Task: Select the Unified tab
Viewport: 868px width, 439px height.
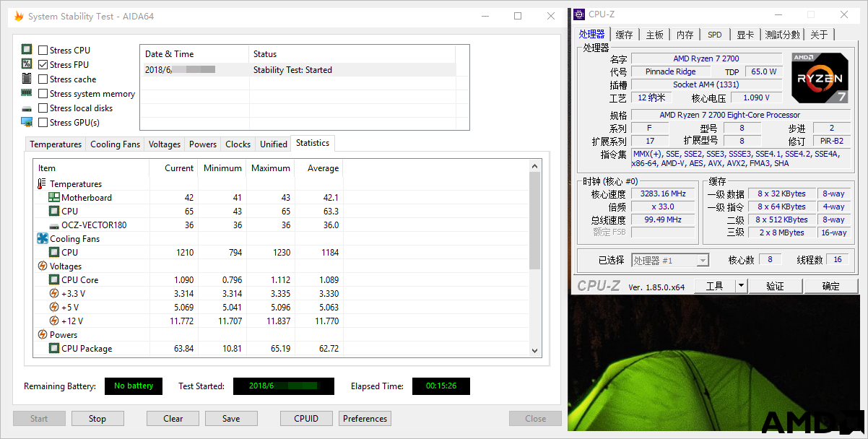Action: click(x=274, y=144)
